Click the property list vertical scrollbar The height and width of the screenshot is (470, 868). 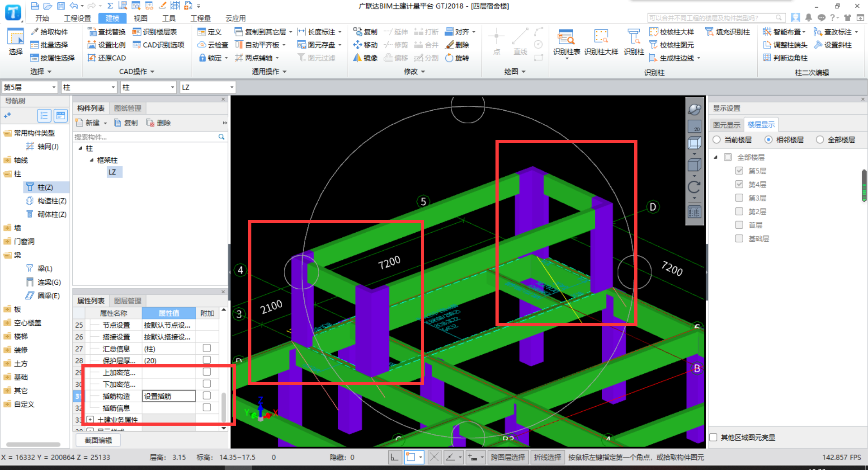[x=224, y=406]
